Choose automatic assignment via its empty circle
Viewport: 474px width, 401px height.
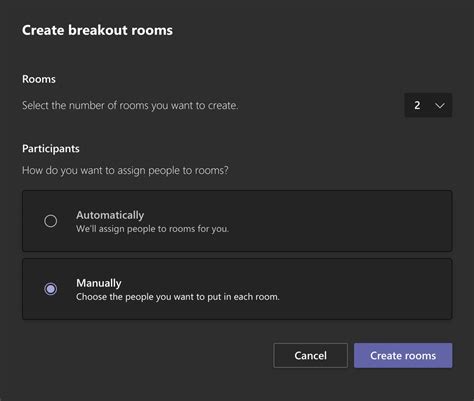51,221
